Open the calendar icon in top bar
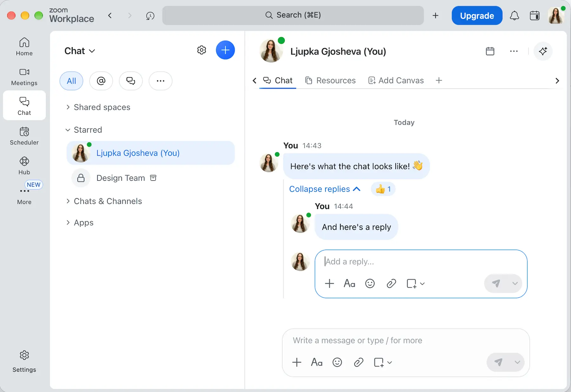Viewport: 571px width, 392px height. click(535, 16)
